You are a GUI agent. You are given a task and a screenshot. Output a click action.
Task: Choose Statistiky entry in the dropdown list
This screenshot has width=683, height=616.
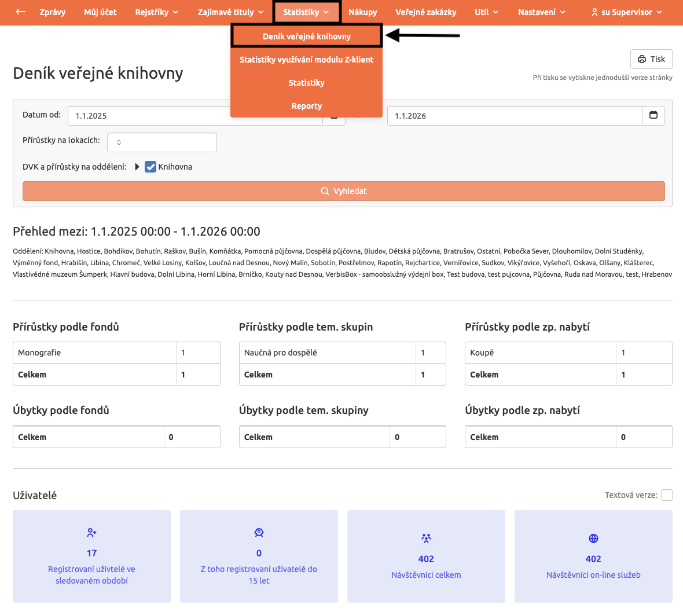coord(307,83)
